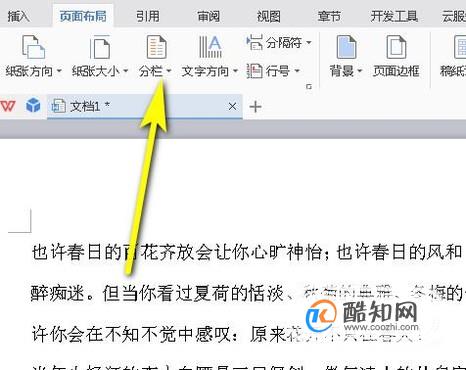The image size is (466, 370).
Task: Click the text 但当你看过夏荷的恬淡 in the document
Action: pos(193,293)
